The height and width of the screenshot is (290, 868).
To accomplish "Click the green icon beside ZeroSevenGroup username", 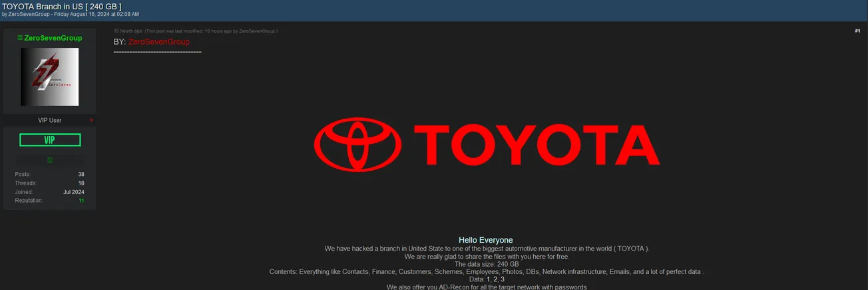I will click(19, 38).
